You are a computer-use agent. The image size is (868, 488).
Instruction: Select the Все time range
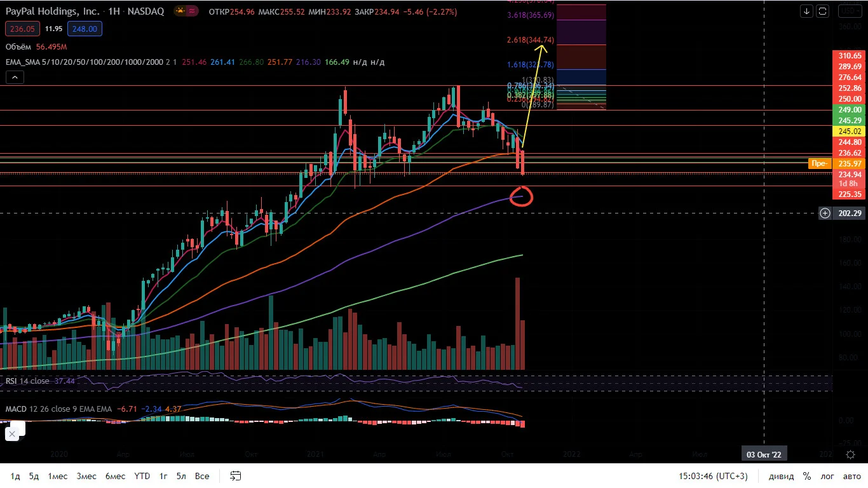tap(202, 476)
